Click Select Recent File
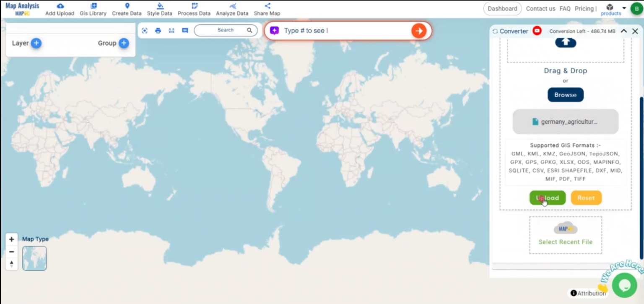 tap(565, 242)
